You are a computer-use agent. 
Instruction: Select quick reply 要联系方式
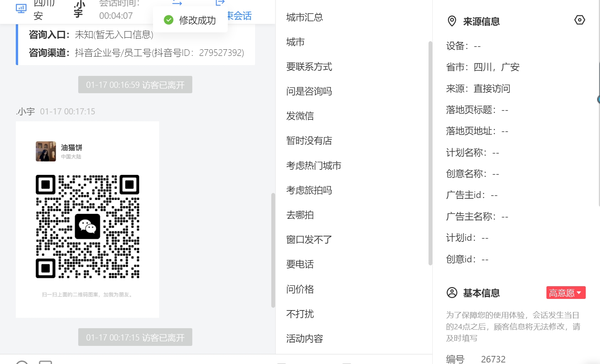click(x=309, y=67)
